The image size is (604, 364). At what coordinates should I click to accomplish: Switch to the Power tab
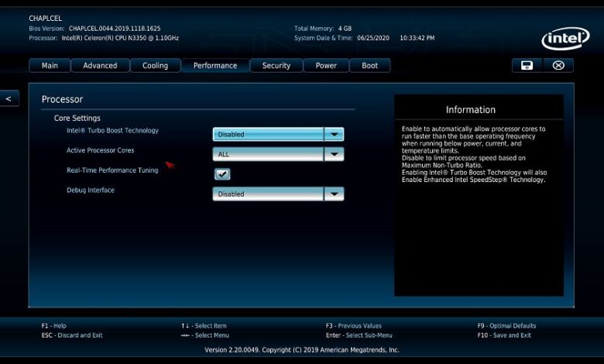(326, 66)
